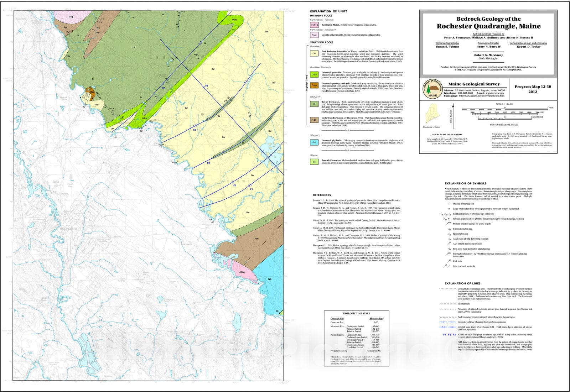Image resolution: width=570 pixels, height=392 pixels.
Task: Click the 'EXPLANATION OF UNITS' heading
Action: tap(328, 11)
